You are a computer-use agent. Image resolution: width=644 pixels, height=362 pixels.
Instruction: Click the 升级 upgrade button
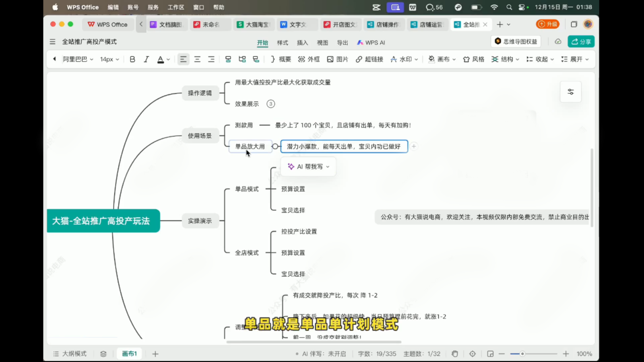(x=547, y=24)
